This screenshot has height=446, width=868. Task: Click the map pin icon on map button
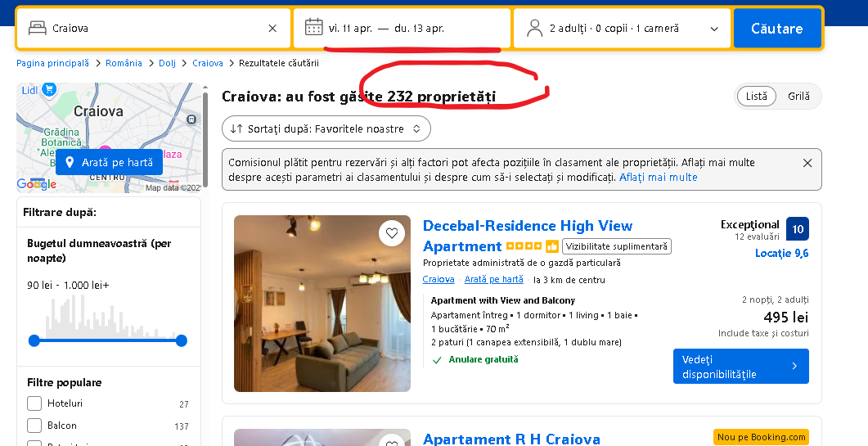tap(70, 162)
